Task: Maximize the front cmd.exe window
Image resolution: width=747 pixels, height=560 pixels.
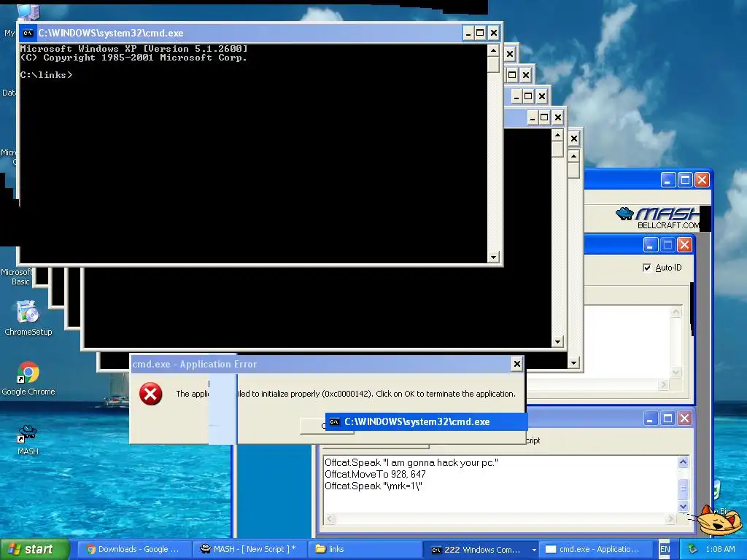Action: point(480,33)
